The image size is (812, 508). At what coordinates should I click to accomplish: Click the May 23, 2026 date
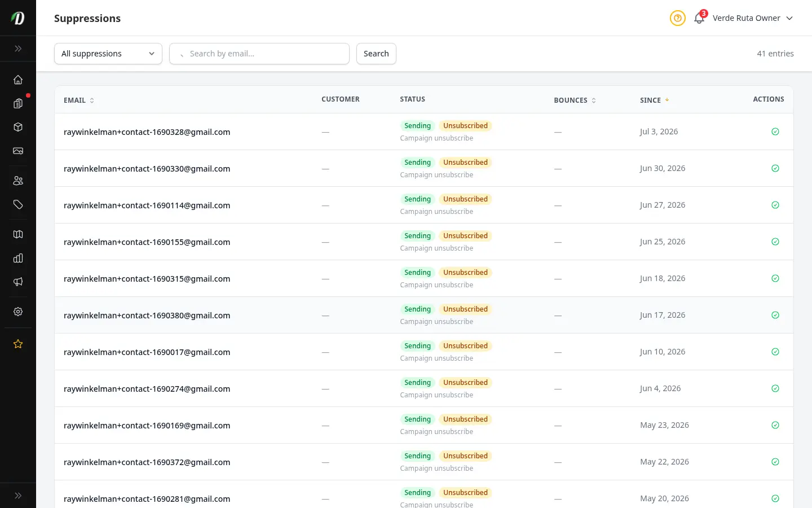pyautogui.click(x=664, y=425)
